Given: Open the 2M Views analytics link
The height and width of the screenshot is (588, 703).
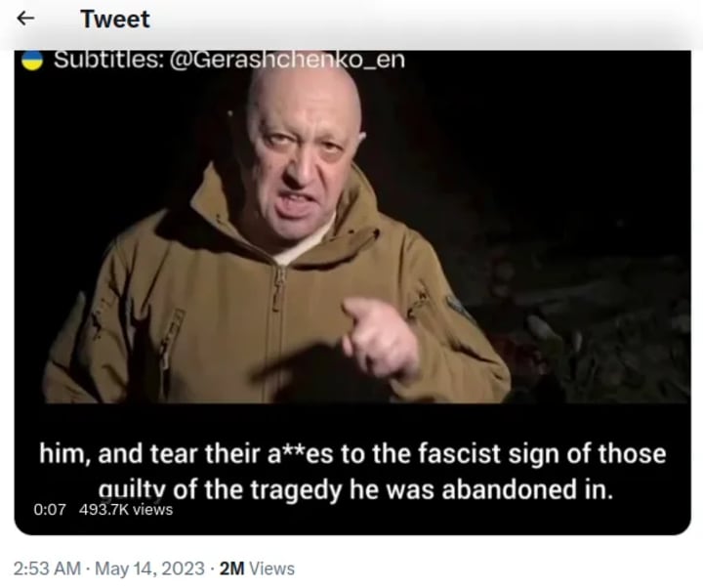Looking at the screenshot, I should tap(257, 568).
